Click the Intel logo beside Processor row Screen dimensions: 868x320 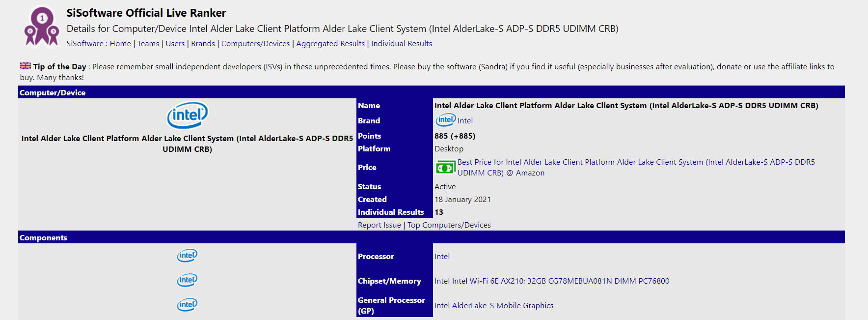click(187, 256)
